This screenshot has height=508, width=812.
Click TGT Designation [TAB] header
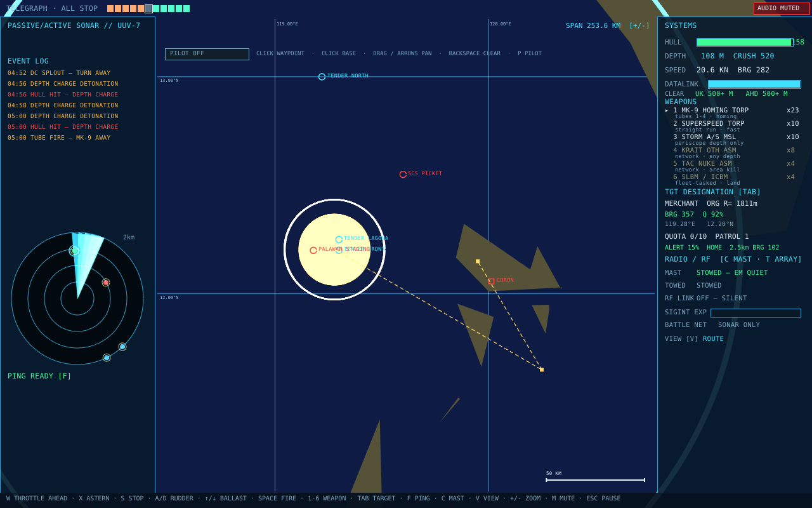pyautogui.click(x=712, y=192)
